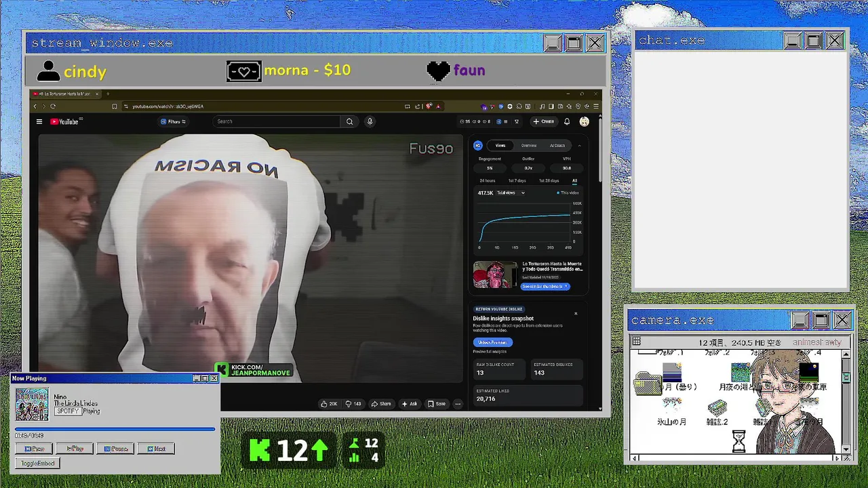Click the 417.5K total views value
Screen dimensions: 868x488
pyautogui.click(x=485, y=192)
